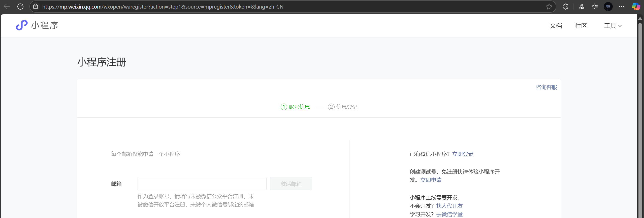Click the 激活邮箱 button
Screen dimensions: 644x218
[291, 184]
